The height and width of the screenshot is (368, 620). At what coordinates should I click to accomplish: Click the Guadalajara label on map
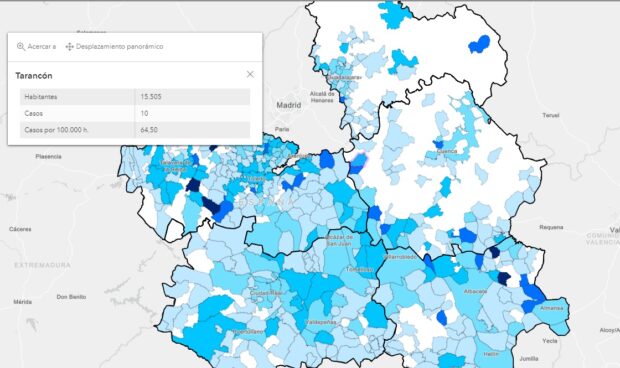(x=344, y=77)
